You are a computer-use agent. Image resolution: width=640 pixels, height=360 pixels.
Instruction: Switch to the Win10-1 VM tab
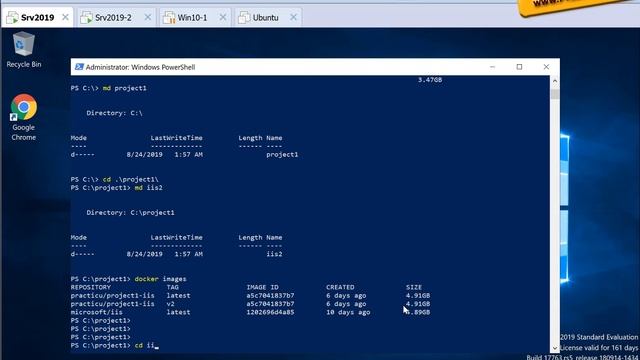pos(192,18)
